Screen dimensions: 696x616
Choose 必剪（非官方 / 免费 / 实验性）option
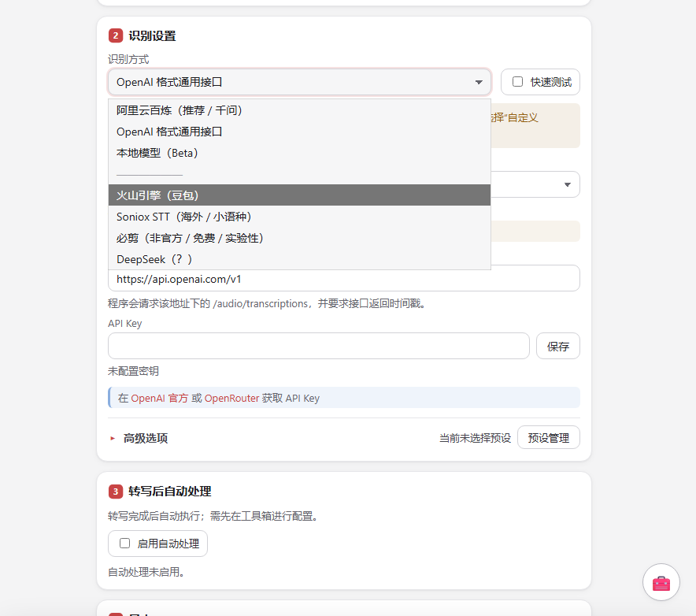pos(300,238)
